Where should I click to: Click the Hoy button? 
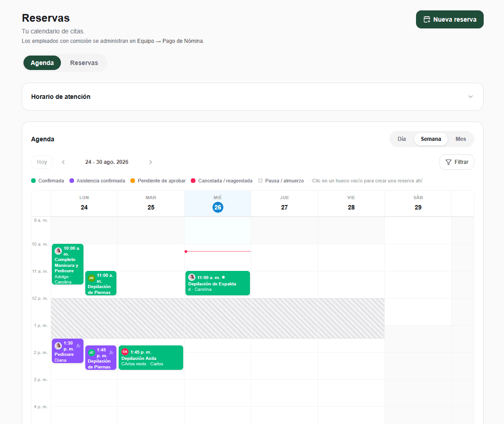[42, 162]
